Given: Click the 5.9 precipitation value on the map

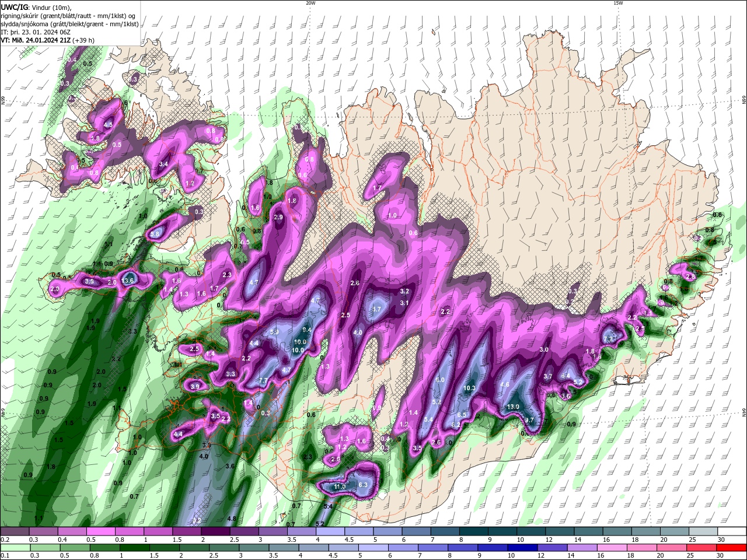Looking at the screenshot, I should pyautogui.click(x=275, y=332).
